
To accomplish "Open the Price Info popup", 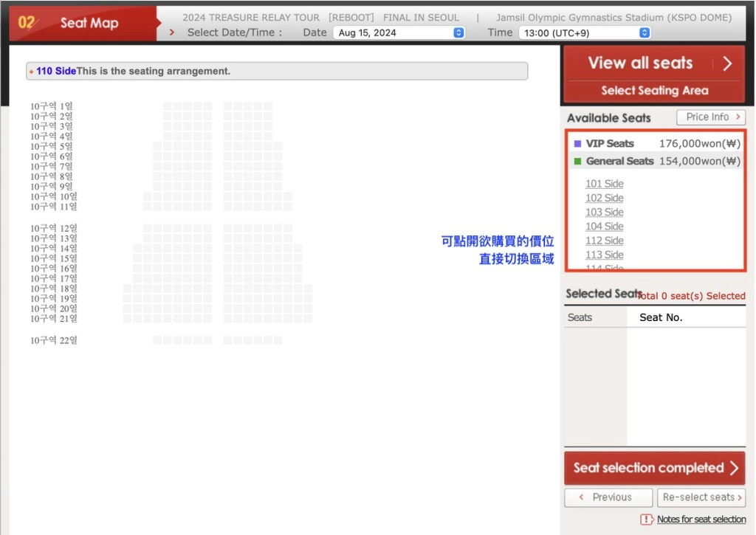I will click(710, 117).
